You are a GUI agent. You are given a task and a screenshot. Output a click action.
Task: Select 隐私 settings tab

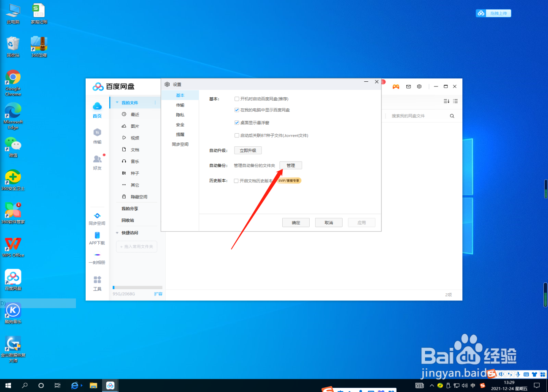180,115
